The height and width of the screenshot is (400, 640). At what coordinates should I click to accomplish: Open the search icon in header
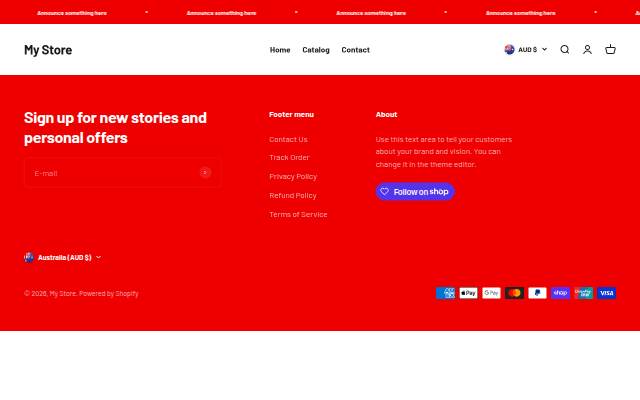tap(564, 49)
